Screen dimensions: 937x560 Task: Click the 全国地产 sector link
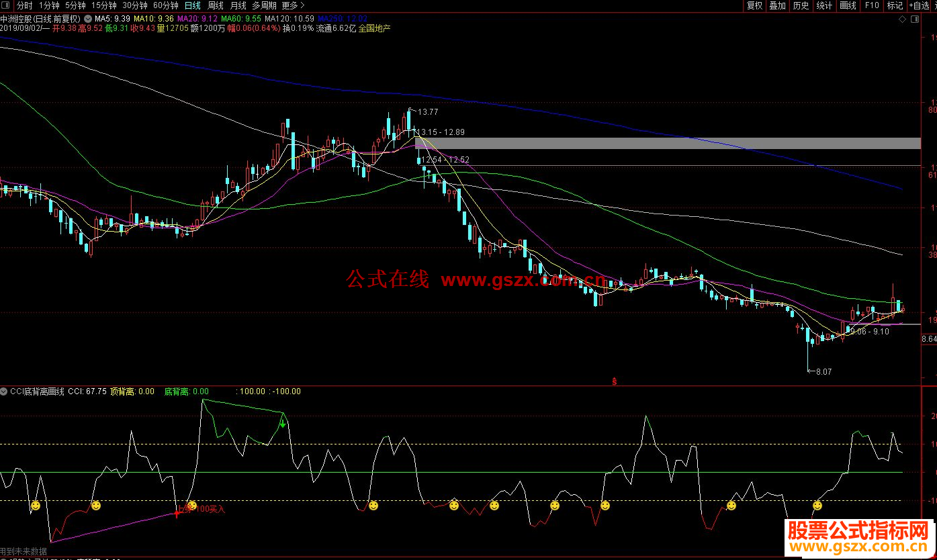[374, 28]
